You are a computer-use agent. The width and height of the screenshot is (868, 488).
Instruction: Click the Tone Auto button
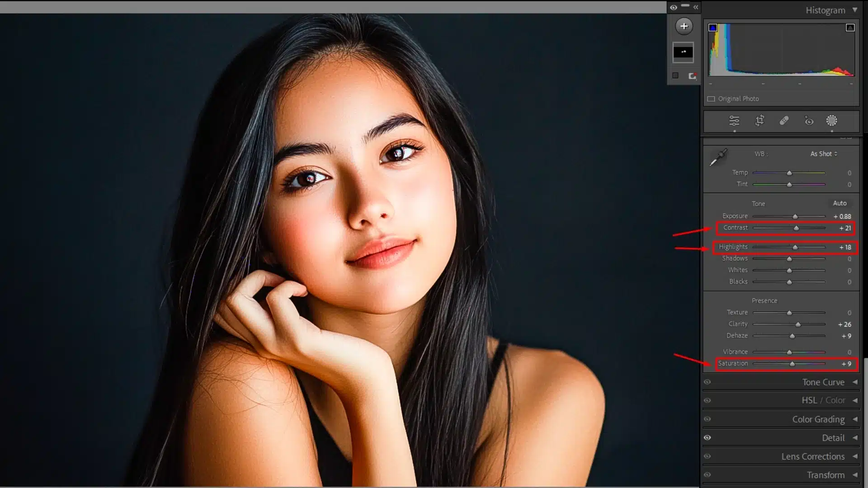click(840, 202)
